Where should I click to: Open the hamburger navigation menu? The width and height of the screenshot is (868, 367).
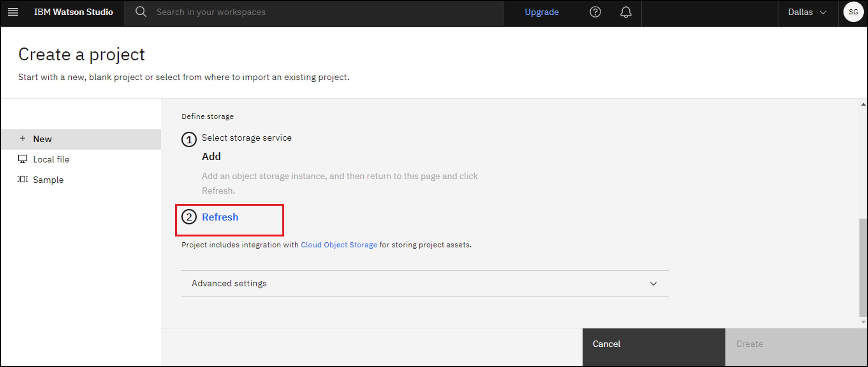(13, 12)
